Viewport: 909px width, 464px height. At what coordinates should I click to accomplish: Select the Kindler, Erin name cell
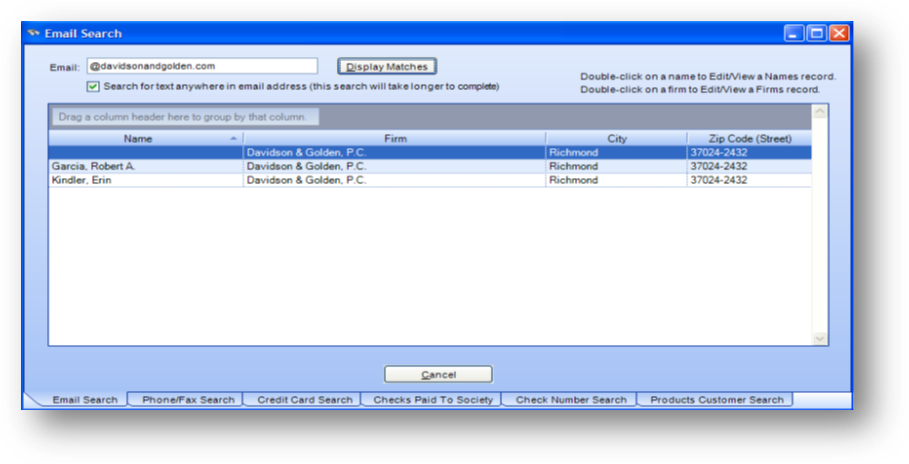(146, 180)
